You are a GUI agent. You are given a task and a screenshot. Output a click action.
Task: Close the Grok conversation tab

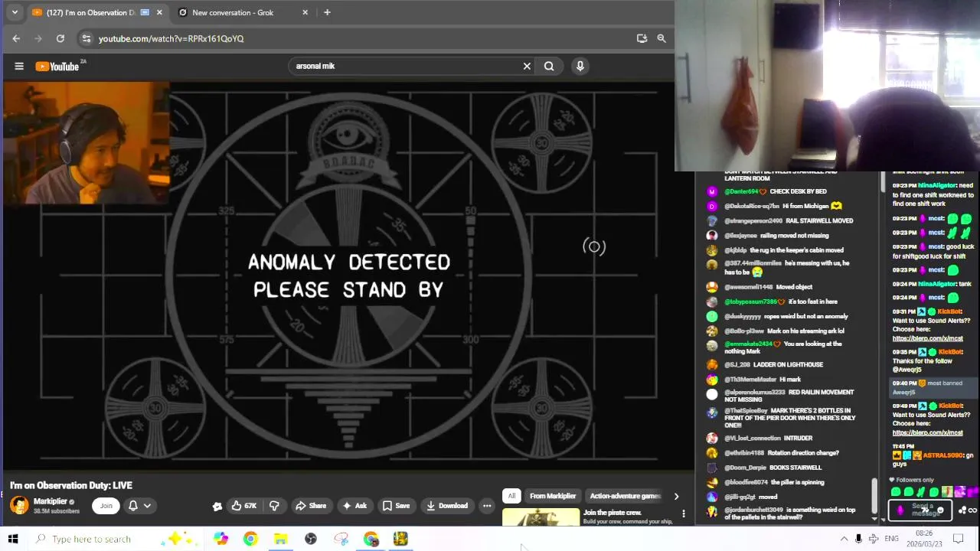click(305, 12)
